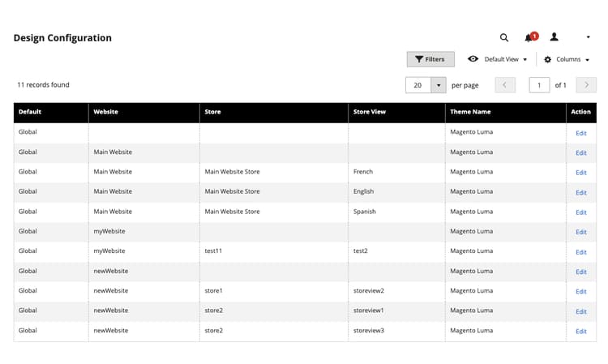
Task: Click the current page number field
Action: pyautogui.click(x=539, y=85)
